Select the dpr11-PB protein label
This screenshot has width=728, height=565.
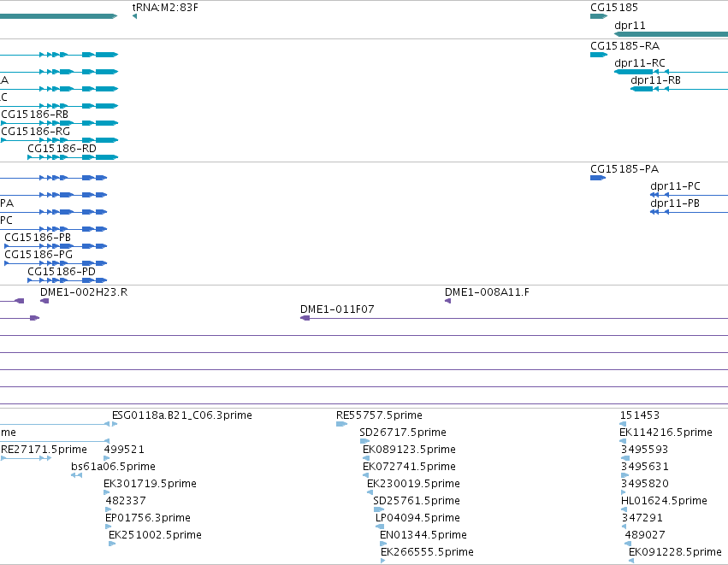(675, 203)
